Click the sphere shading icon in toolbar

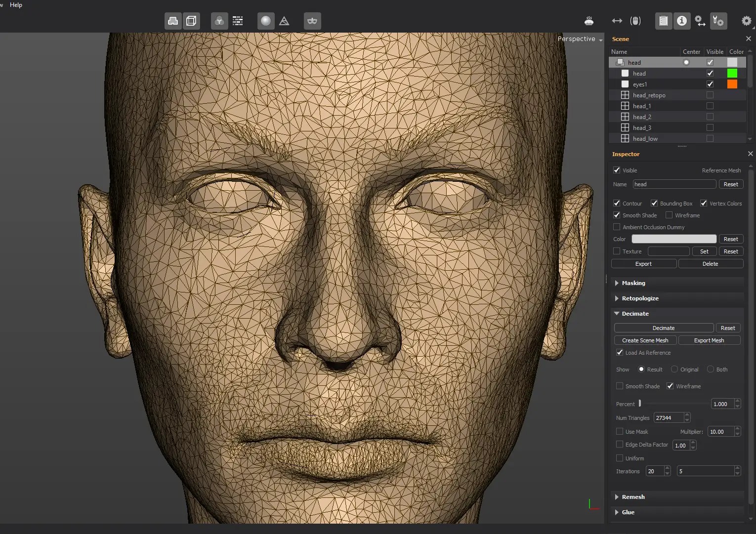266,21
